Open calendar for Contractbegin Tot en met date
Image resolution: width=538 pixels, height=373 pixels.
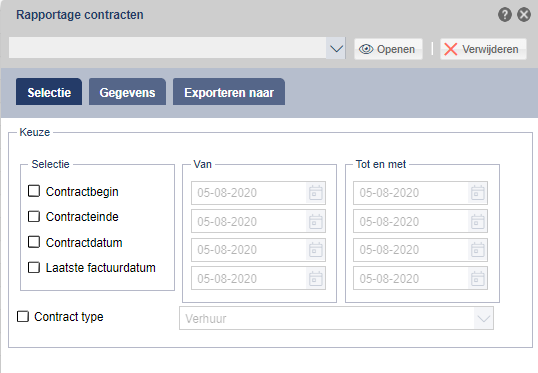(x=477, y=193)
